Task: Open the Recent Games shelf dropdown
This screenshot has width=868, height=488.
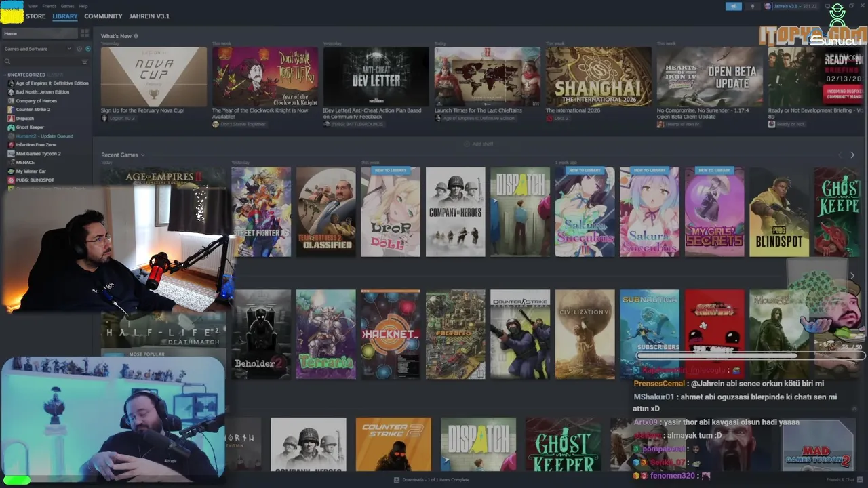Action: [142, 155]
